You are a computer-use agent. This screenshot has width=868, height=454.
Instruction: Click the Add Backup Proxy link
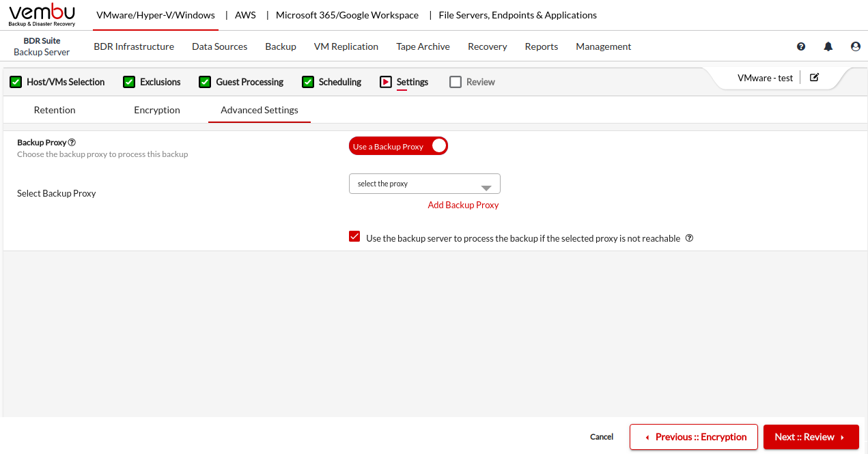coord(463,205)
